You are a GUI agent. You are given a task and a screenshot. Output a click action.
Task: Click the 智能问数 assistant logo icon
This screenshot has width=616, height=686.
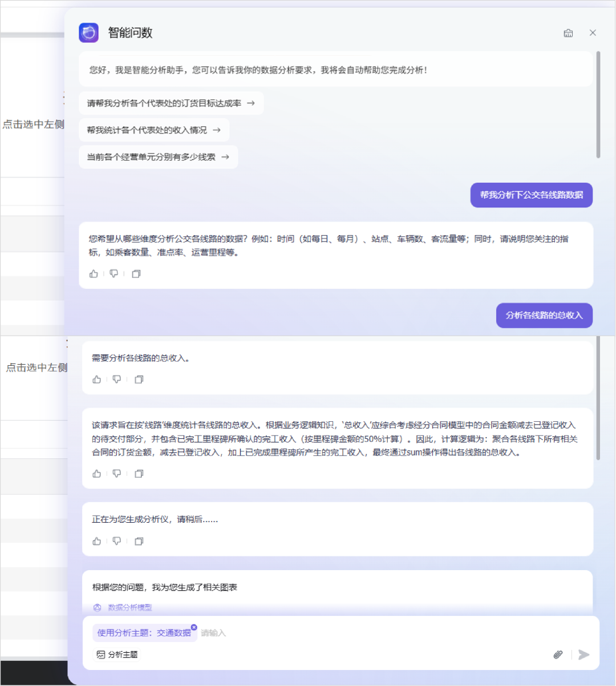pyautogui.click(x=88, y=33)
